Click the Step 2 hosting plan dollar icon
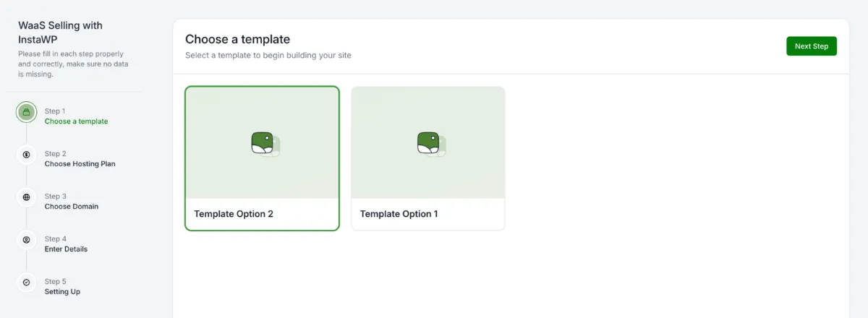Image resolution: width=868 pixels, height=318 pixels. [26, 155]
